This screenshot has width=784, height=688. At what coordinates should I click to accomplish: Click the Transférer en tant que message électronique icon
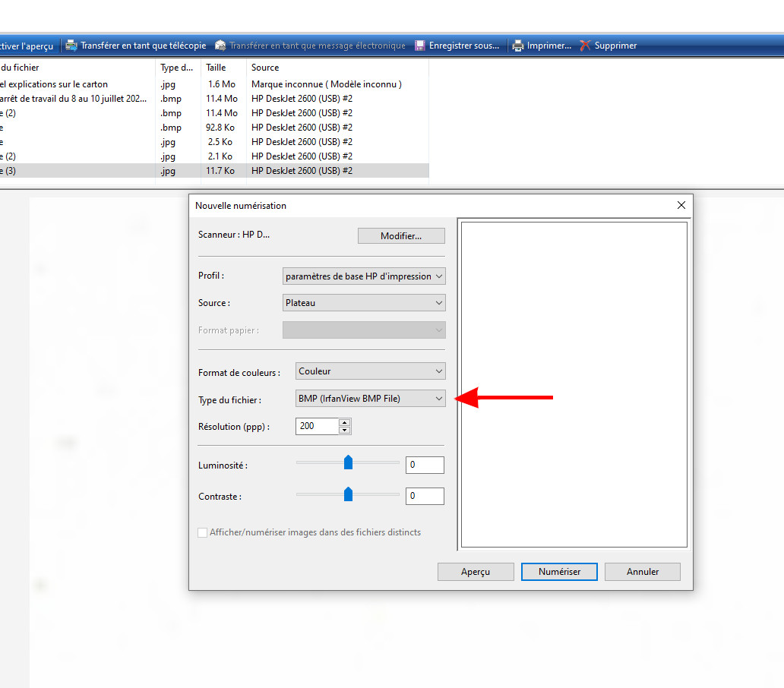[220, 45]
